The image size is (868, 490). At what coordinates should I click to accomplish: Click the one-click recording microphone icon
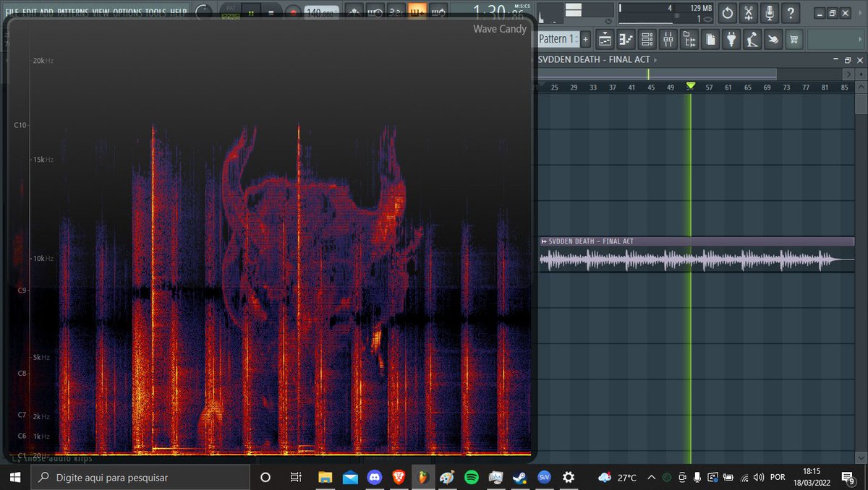pyautogui.click(x=770, y=13)
